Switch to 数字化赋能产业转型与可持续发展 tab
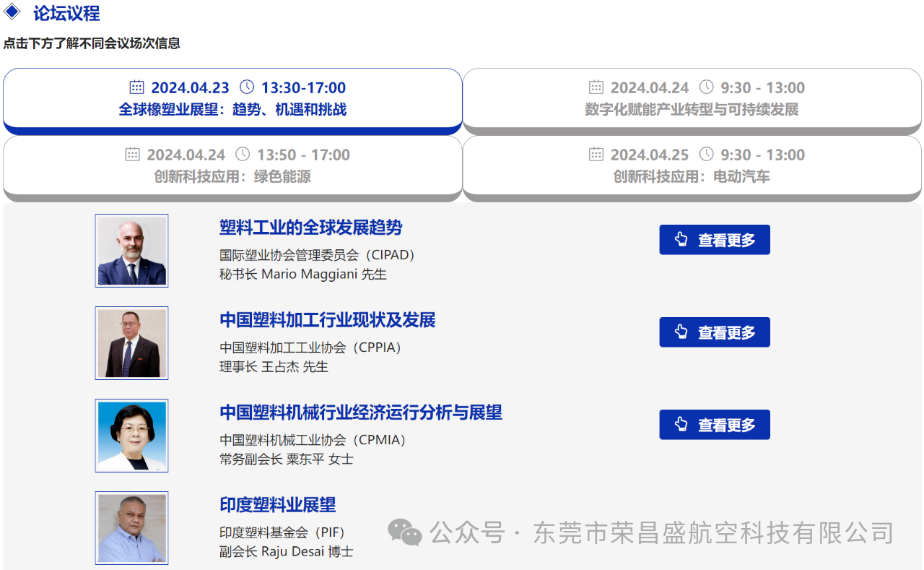Screen dimensions: 924x570 click(x=692, y=99)
